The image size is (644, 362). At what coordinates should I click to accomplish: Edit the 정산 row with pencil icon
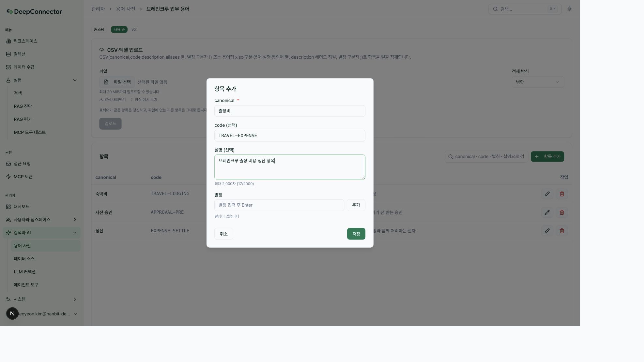pos(547,231)
